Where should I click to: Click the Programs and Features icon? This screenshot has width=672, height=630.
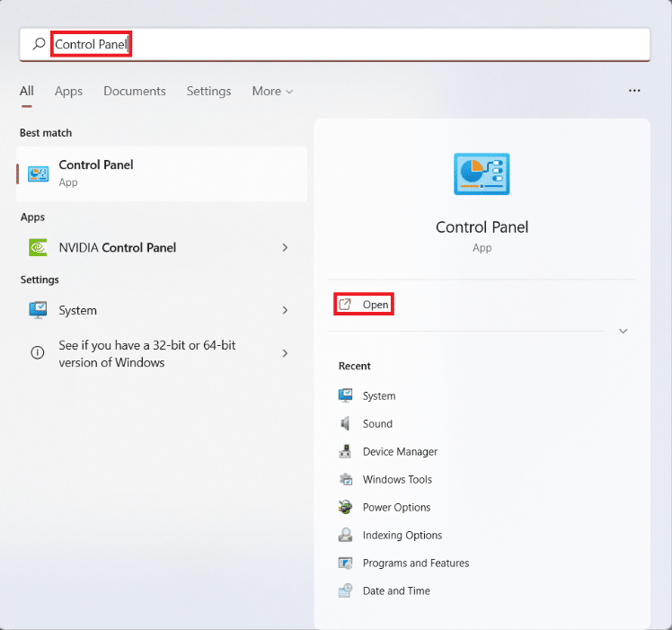345,563
